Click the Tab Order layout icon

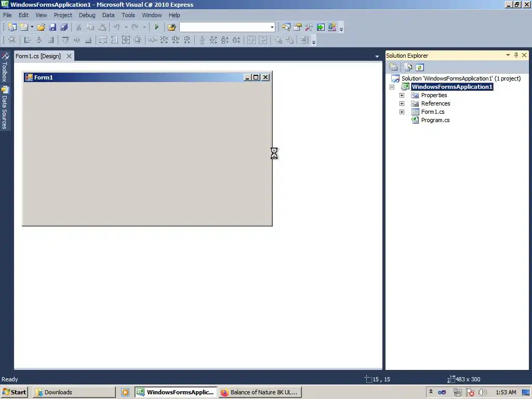[x=304, y=40]
